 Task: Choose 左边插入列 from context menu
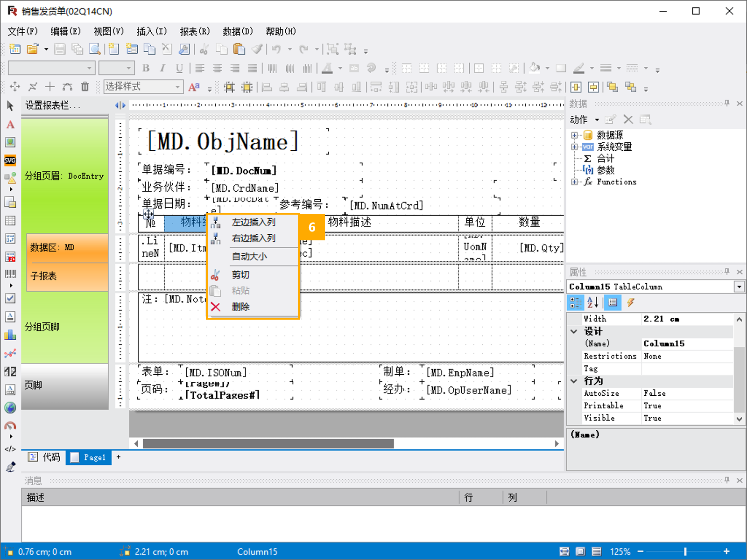click(253, 223)
